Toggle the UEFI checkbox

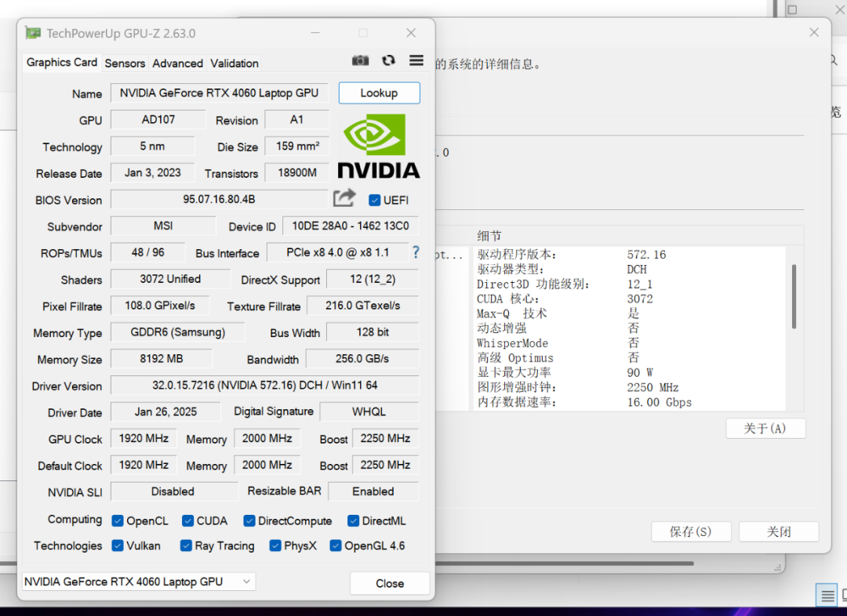point(374,201)
